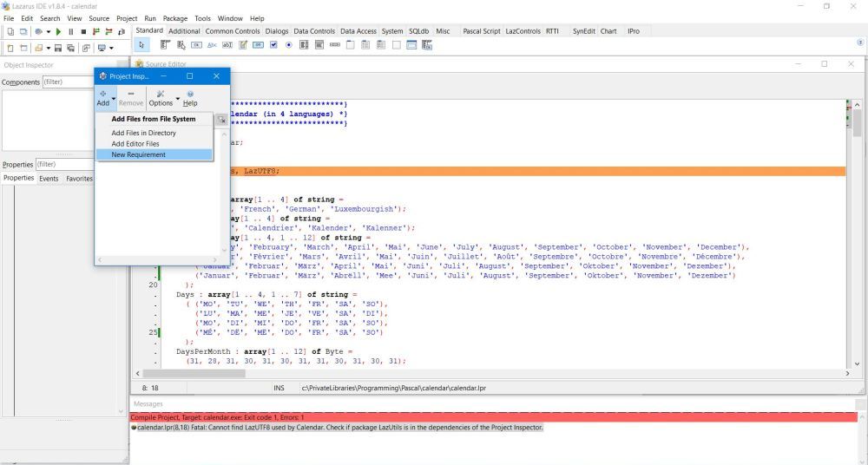Pick the TActionList component icon

click(427, 45)
